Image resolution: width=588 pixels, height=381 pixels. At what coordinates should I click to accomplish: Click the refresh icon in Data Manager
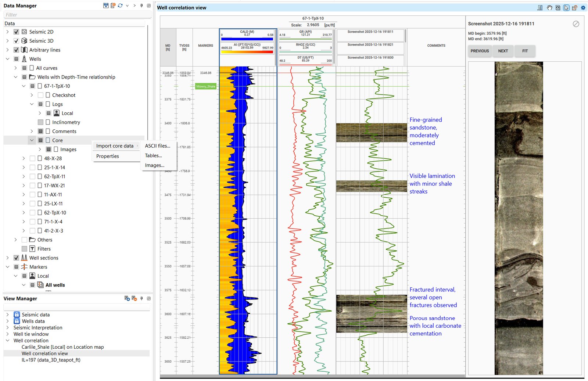pos(120,6)
